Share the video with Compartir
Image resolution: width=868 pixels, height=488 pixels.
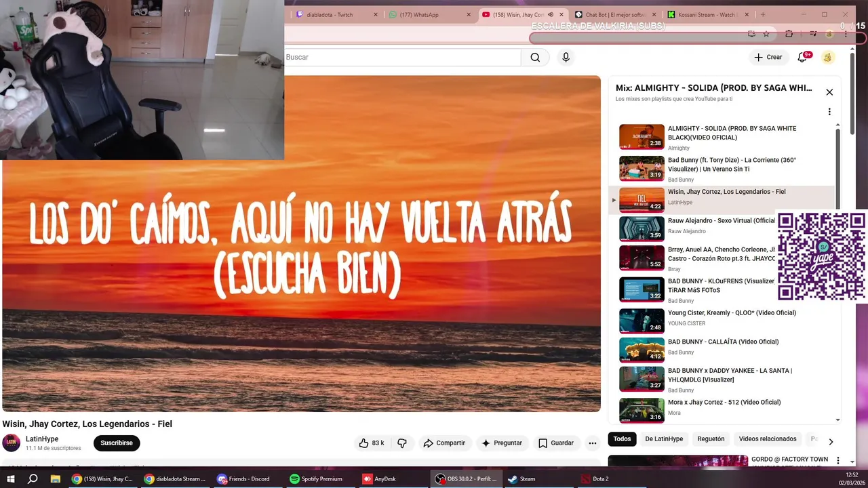click(x=444, y=443)
